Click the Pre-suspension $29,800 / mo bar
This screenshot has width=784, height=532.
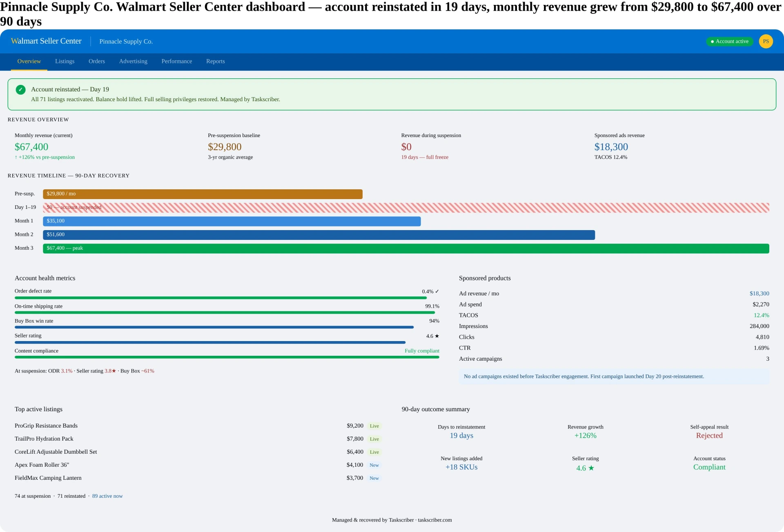[x=203, y=194]
